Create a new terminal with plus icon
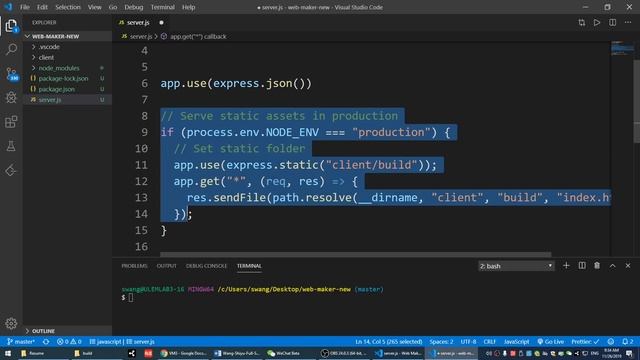Image resolution: width=640 pixels, height=360 pixels. 566,266
